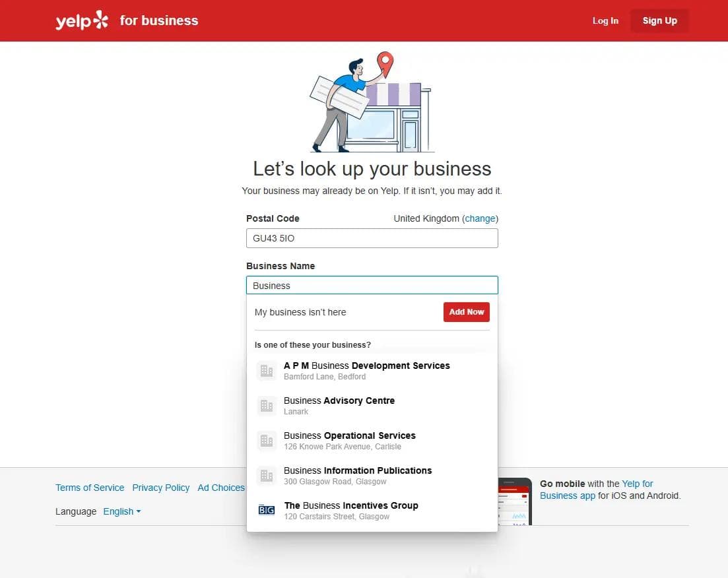This screenshot has width=728, height=578.
Task: Expand the English language dropdown
Action: pos(121,511)
